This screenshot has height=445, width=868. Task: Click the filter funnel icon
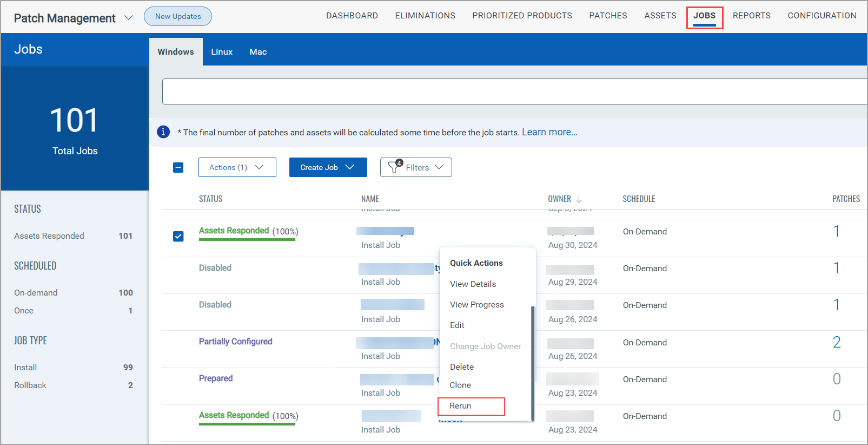(394, 167)
